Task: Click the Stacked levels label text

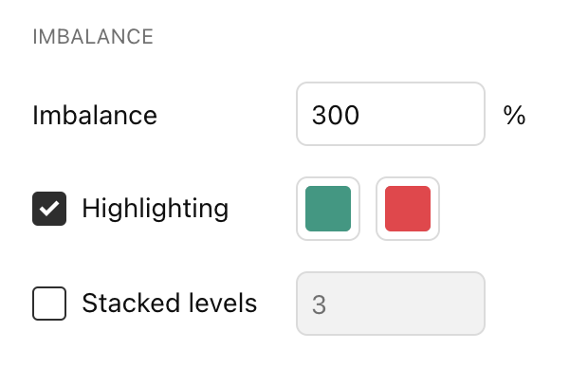Action: coord(170,303)
